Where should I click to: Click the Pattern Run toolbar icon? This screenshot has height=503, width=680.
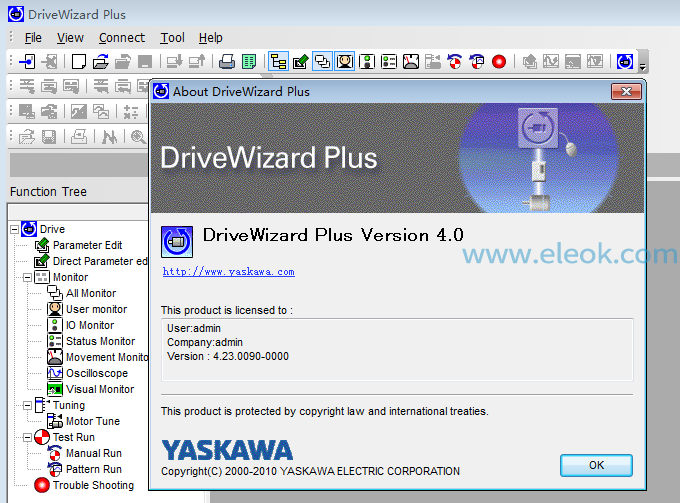[477, 62]
